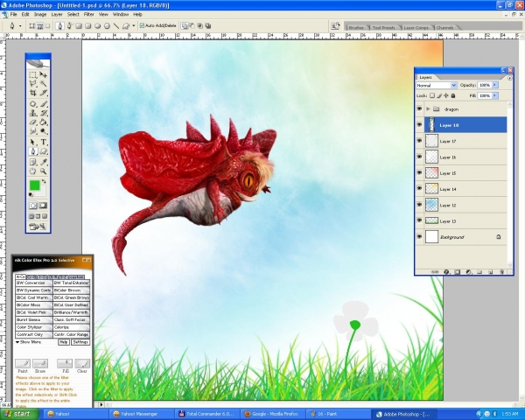Image resolution: width=525 pixels, height=420 pixels.
Task: Open the green foreground color swatch
Action: pyautogui.click(x=34, y=185)
